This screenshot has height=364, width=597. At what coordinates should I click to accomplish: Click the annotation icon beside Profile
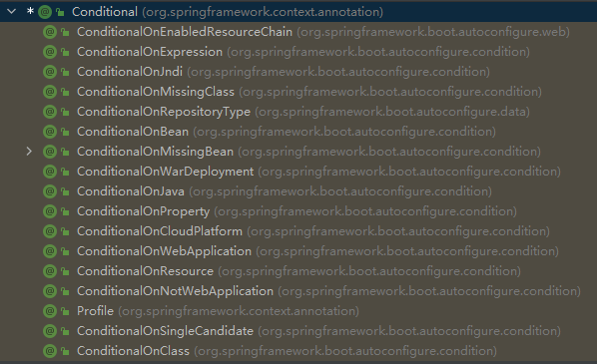coord(50,311)
